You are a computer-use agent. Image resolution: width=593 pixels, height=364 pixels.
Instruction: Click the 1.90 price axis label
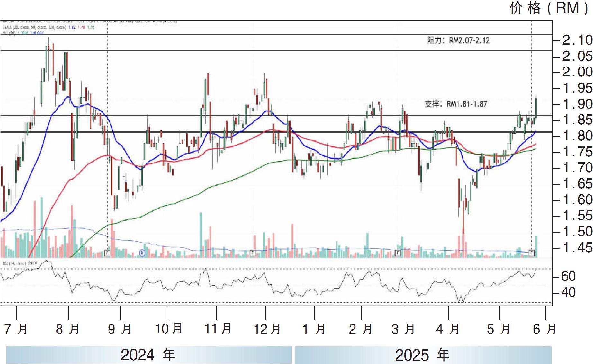(x=577, y=104)
